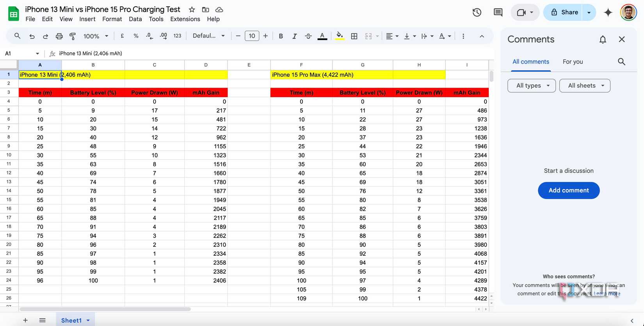Toggle italic formatting
This screenshot has height=326, width=644.
(x=294, y=36)
